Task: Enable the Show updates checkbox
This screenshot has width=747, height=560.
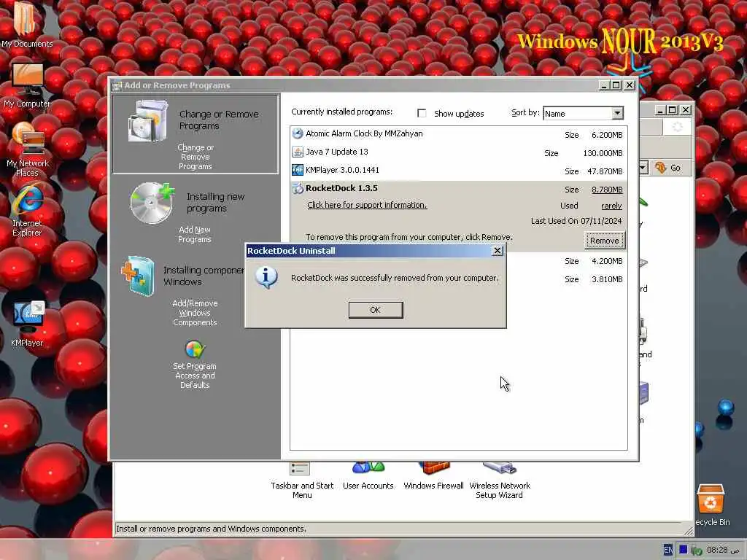Action: tap(422, 113)
